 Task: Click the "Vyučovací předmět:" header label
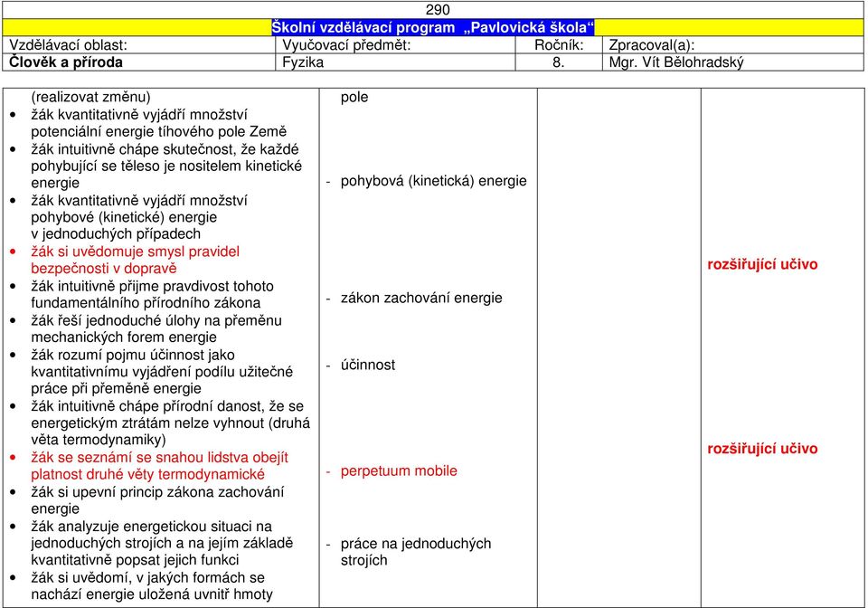pos(346,45)
